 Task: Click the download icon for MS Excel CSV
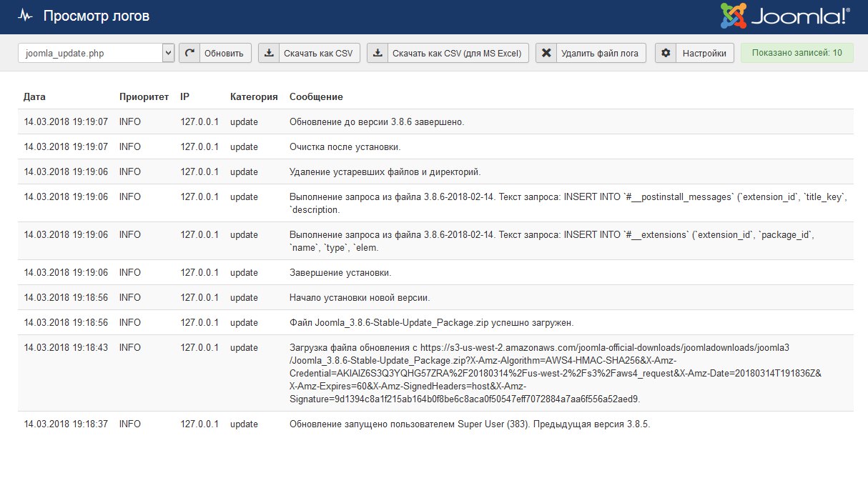coord(378,53)
